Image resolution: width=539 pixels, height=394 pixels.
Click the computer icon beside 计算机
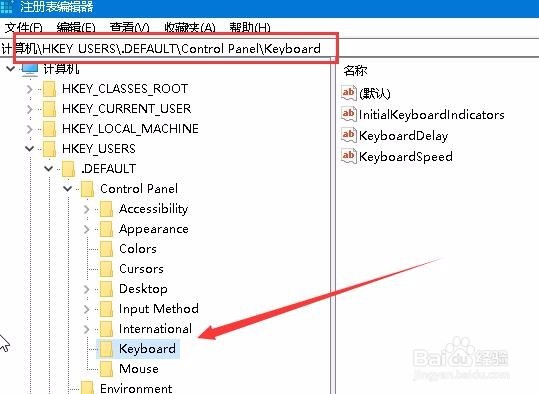coord(30,69)
